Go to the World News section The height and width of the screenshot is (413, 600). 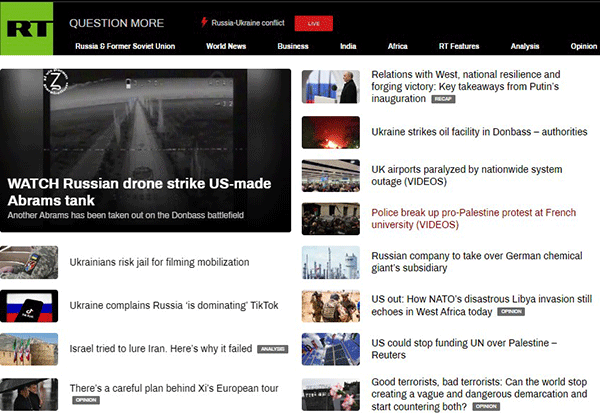coord(226,46)
